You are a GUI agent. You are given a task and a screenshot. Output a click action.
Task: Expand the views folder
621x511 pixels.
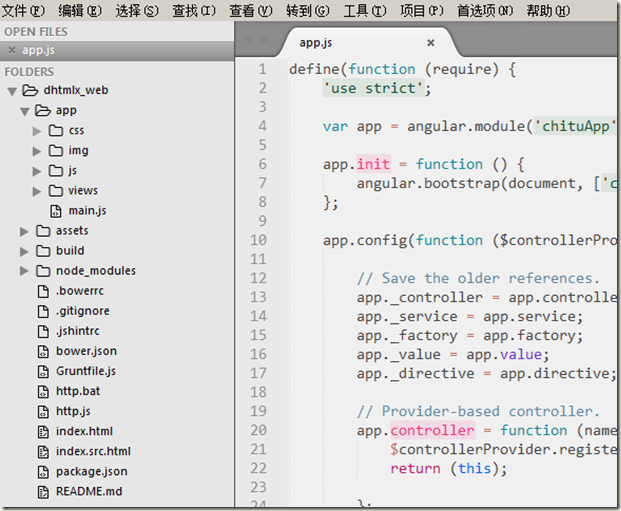(37, 191)
